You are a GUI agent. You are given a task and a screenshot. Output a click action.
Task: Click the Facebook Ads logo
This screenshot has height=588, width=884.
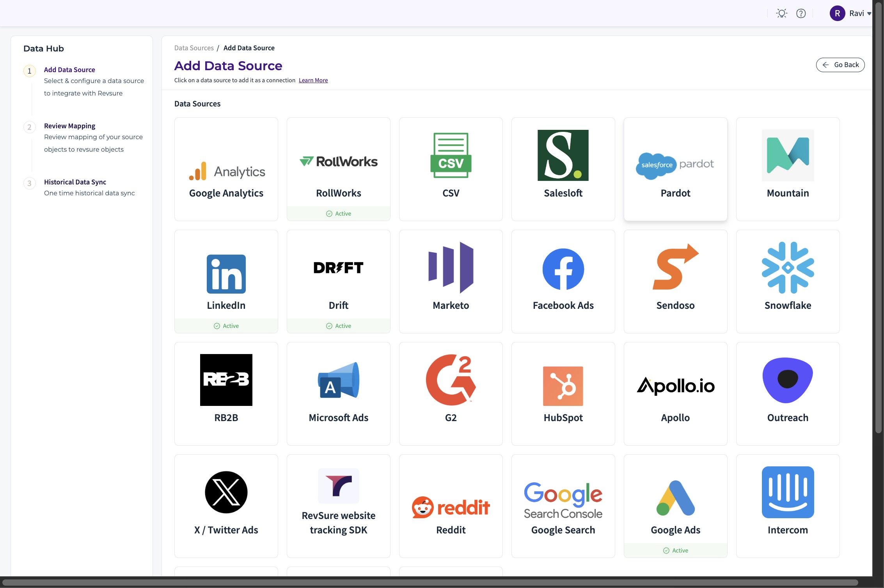[x=563, y=269]
